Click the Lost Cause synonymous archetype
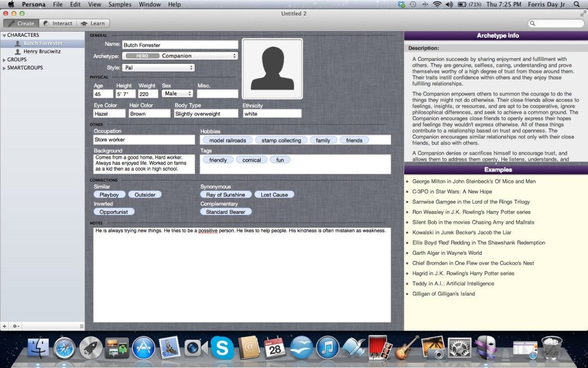Screen dimensions: 588x368 click(x=274, y=194)
